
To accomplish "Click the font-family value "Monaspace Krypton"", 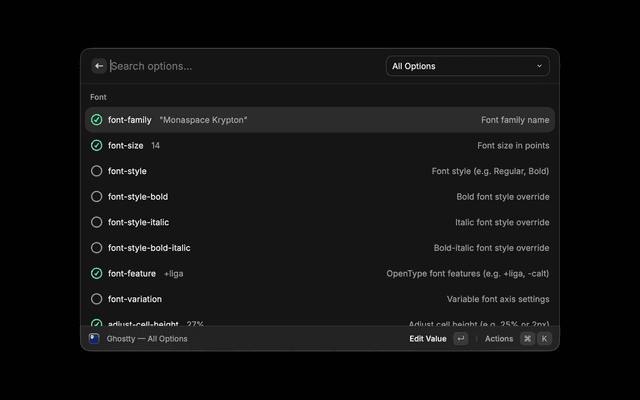I will pyautogui.click(x=203, y=120).
